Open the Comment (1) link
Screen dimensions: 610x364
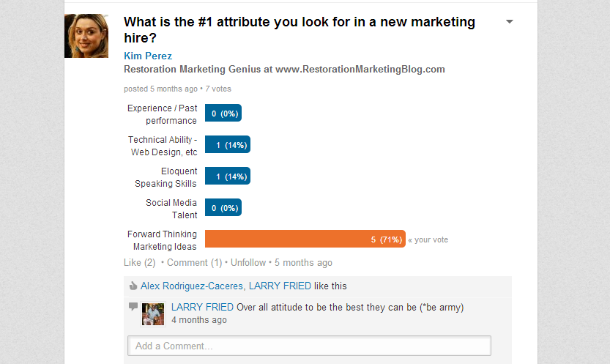point(194,263)
